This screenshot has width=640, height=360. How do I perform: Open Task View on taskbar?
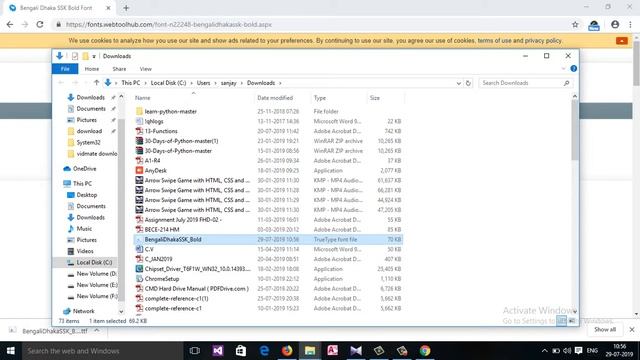(195, 351)
